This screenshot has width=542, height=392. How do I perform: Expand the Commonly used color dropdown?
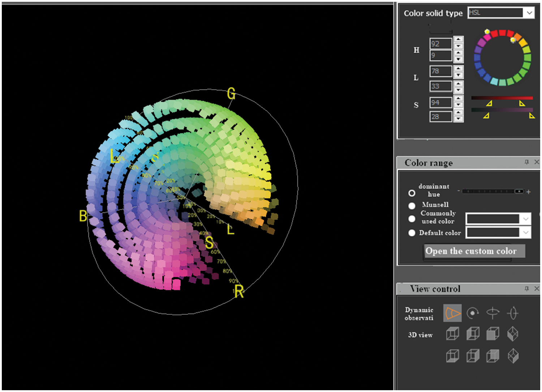pyautogui.click(x=526, y=219)
